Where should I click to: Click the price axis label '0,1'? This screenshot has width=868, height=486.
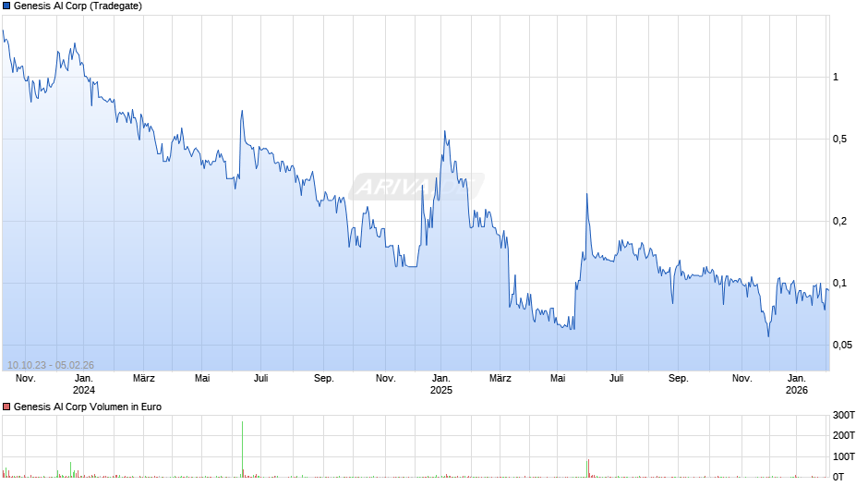[x=839, y=283]
